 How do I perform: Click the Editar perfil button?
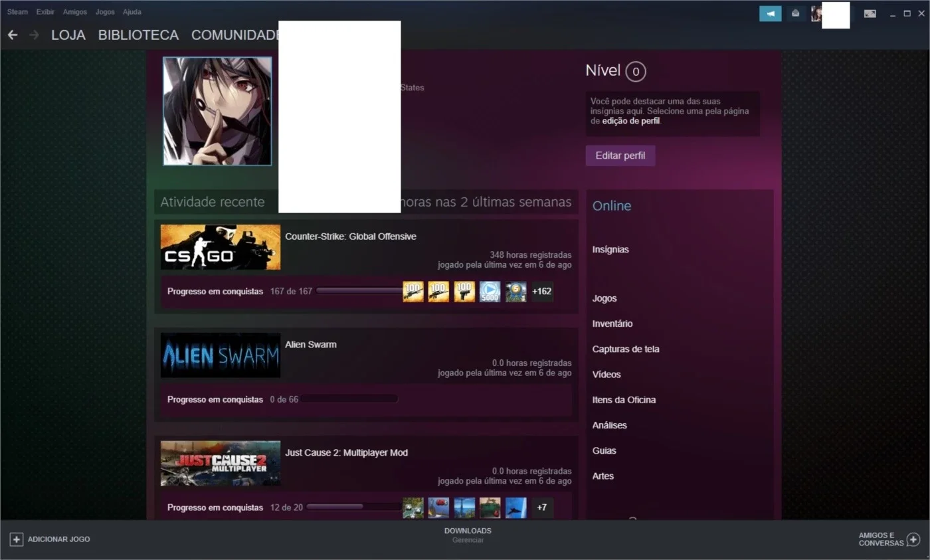pyautogui.click(x=620, y=155)
